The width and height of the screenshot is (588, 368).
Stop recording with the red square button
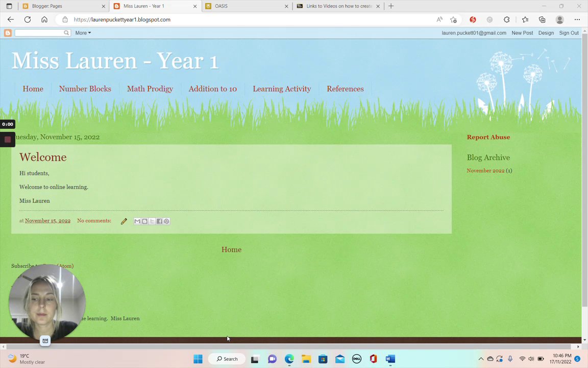[x=8, y=140]
